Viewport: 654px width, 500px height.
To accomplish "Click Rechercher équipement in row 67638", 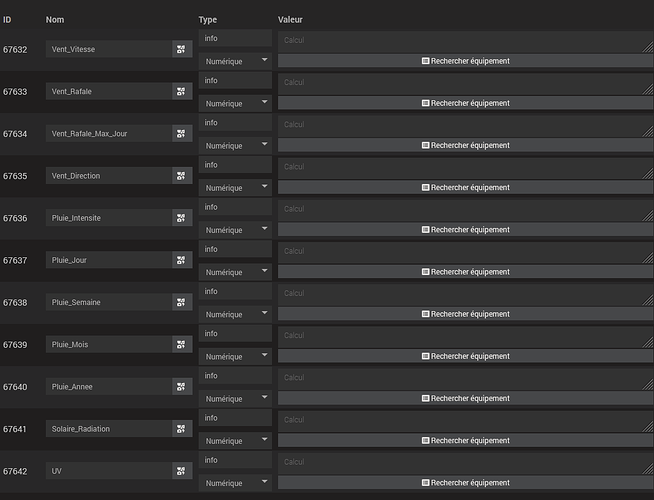I will [x=465, y=314].
